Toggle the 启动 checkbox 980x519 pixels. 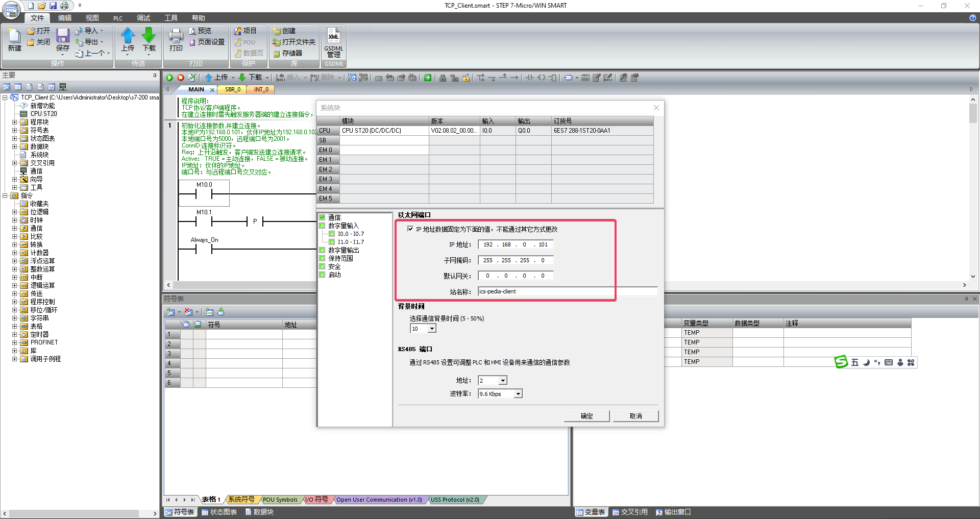(x=323, y=275)
